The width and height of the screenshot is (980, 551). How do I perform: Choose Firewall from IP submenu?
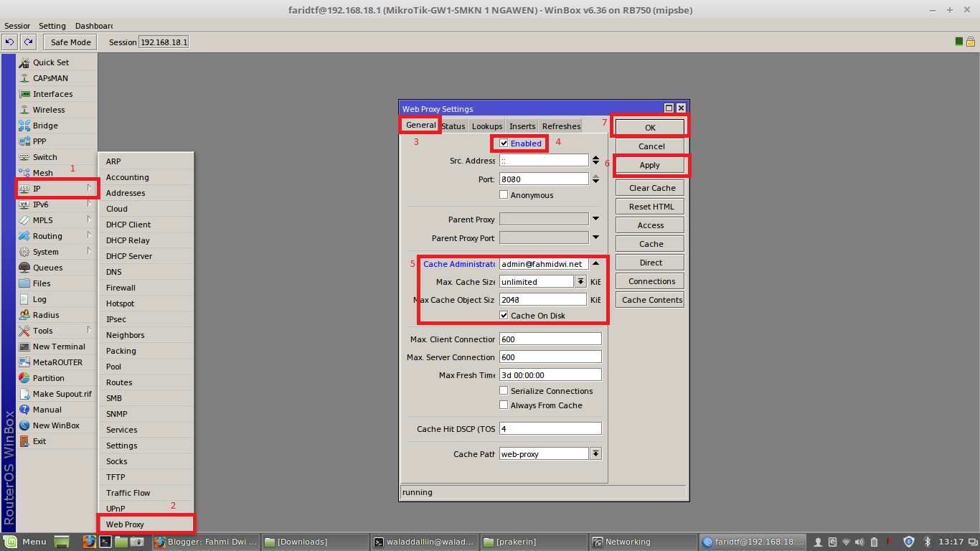(x=146, y=288)
